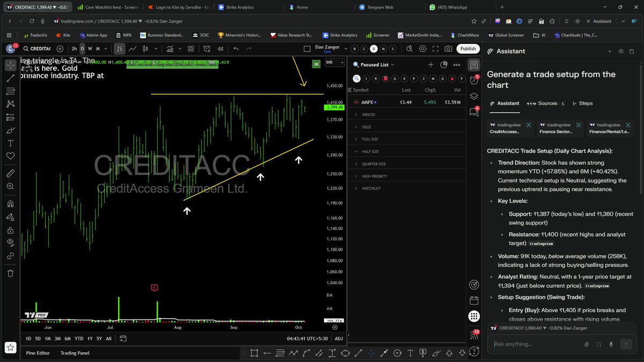Select the ruler measure tool
This screenshot has width=644, height=362.
pos(10,174)
